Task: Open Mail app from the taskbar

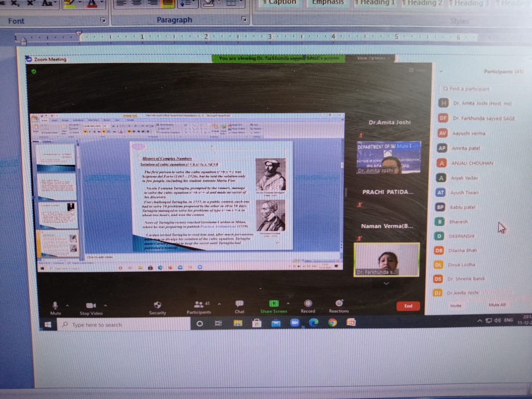Action: click(276, 323)
